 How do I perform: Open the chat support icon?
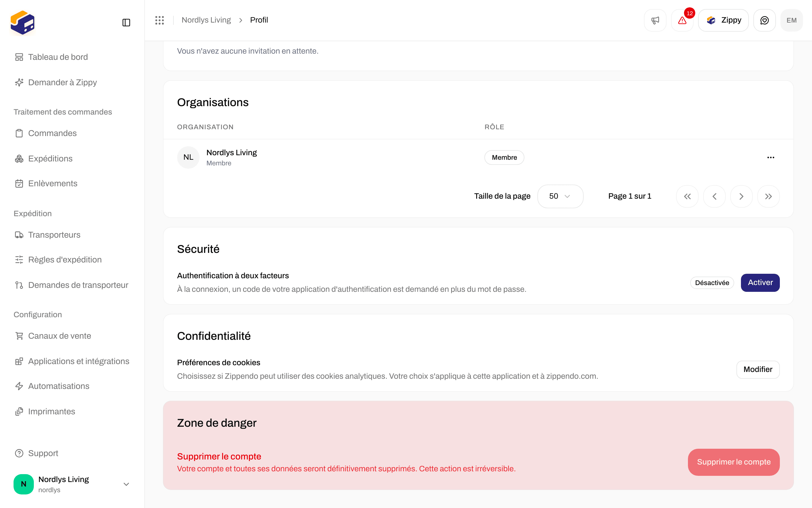[764, 20]
